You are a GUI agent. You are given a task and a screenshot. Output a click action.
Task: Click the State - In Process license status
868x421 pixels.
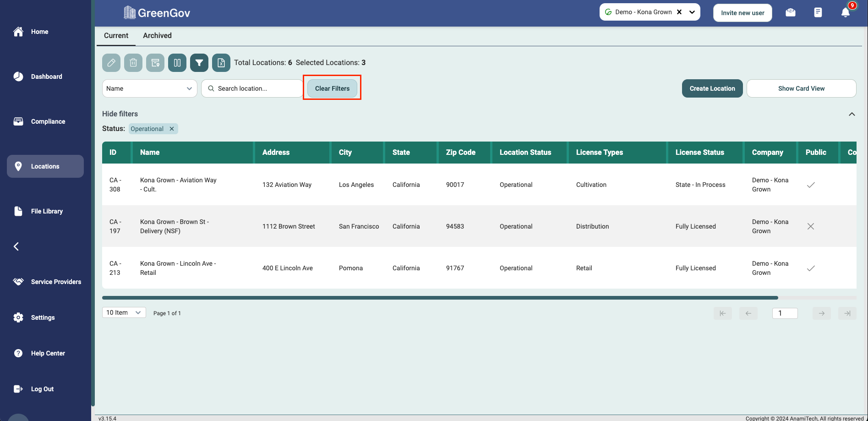700,185
